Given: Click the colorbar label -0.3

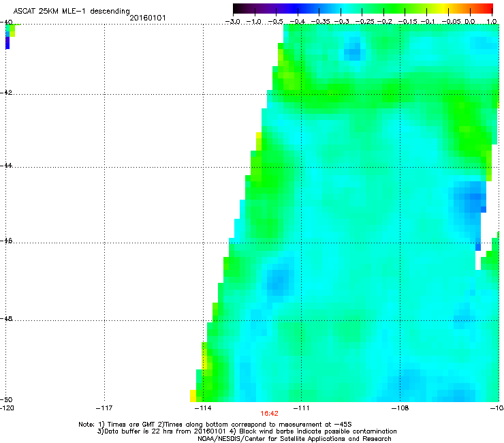Looking at the screenshot, I should pos(341,22).
